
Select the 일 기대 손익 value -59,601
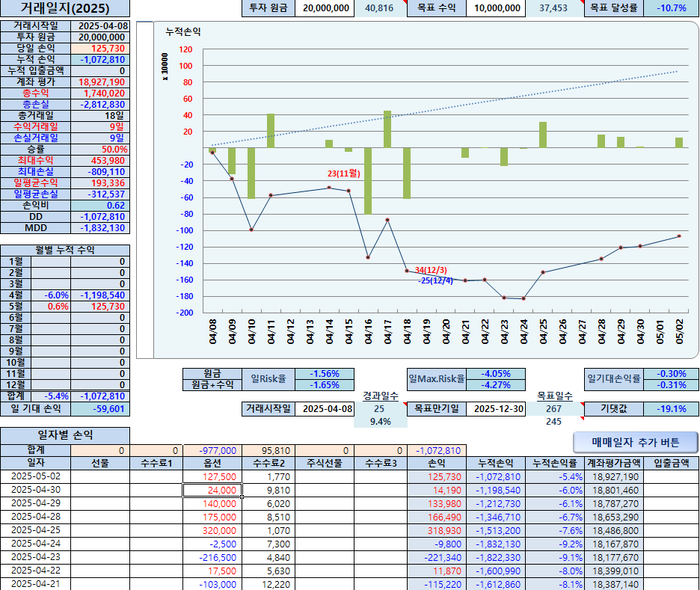point(100,409)
